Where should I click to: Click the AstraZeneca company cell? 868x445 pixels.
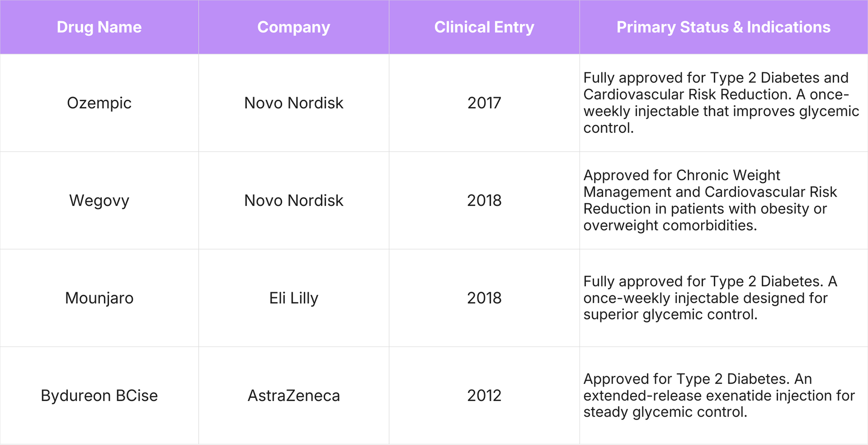click(x=294, y=395)
